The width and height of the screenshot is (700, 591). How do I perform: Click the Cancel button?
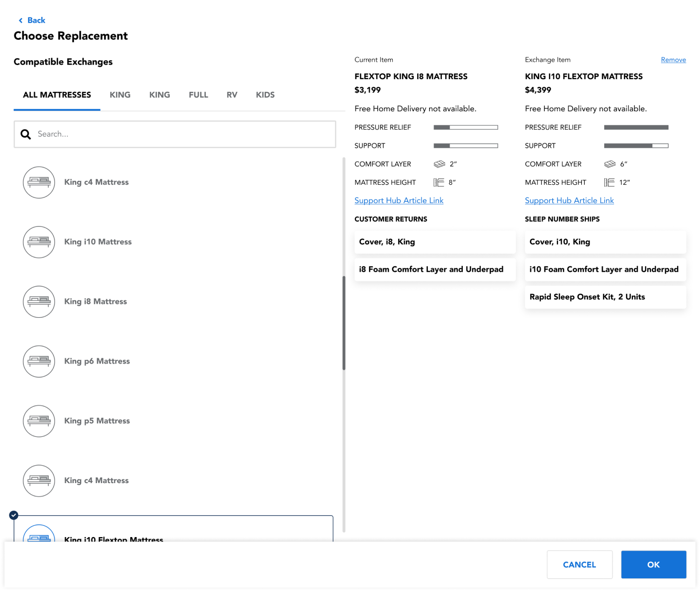pos(579,565)
